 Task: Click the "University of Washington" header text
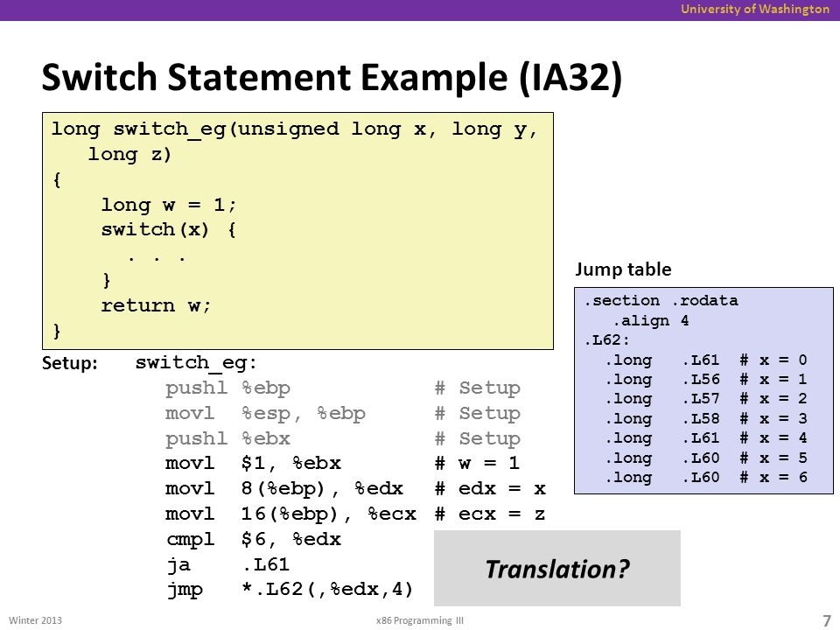tap(755, 9)
